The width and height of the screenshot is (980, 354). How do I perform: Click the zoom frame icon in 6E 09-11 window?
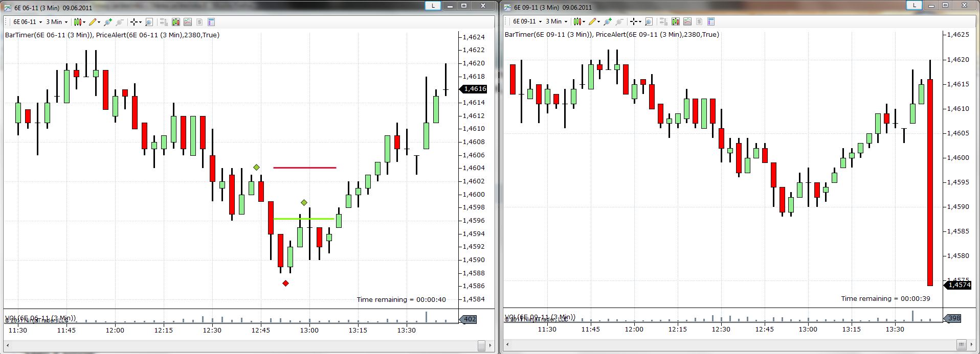[649, 21]
